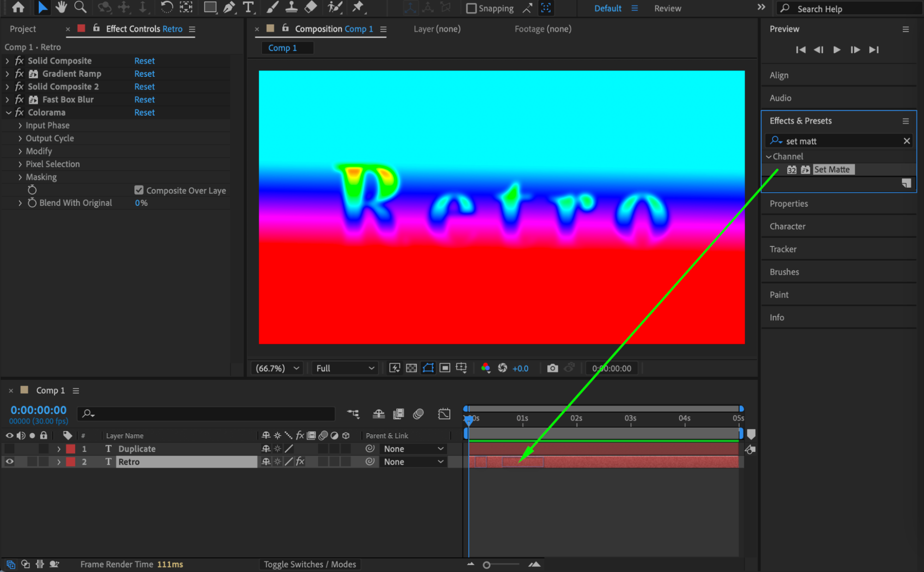The image size is (924, 572).
Task: Toggle the transparency grid icon
Action: (411, 368)
